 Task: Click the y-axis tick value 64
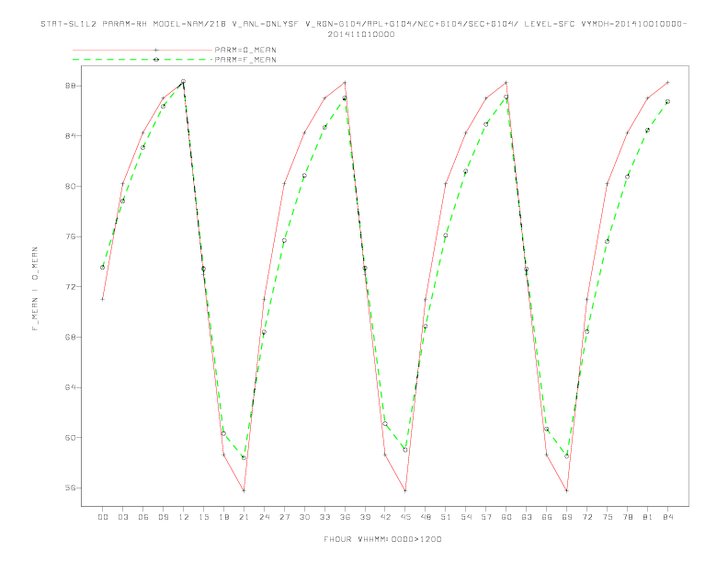(70, 387)
